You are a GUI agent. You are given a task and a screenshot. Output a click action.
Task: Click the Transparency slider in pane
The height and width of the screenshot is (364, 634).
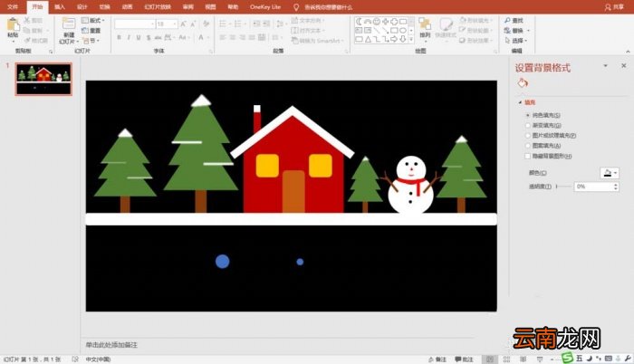click(x=564, y=187)
